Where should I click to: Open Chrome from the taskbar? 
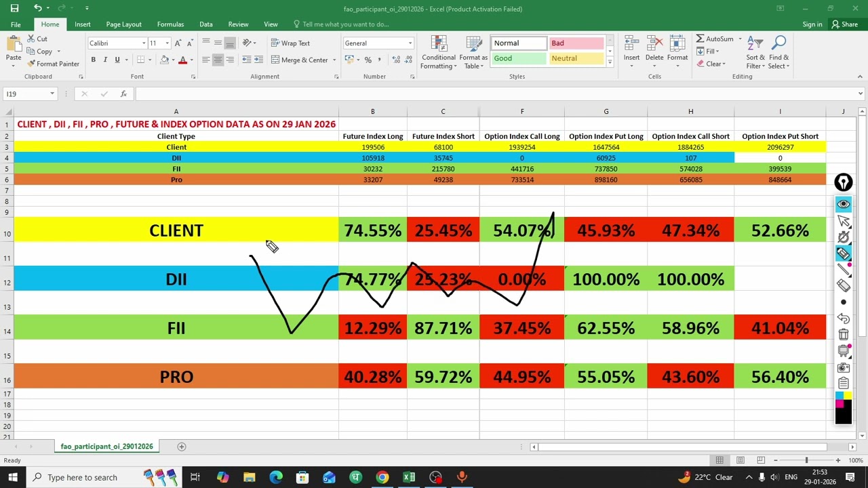pyautogui.click(x=382, y=477)
